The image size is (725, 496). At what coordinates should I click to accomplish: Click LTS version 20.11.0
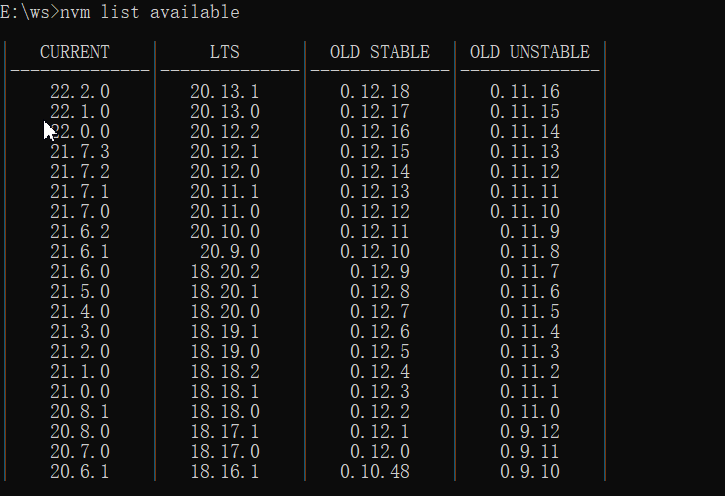pyautogui.click(x=225, y=212)
